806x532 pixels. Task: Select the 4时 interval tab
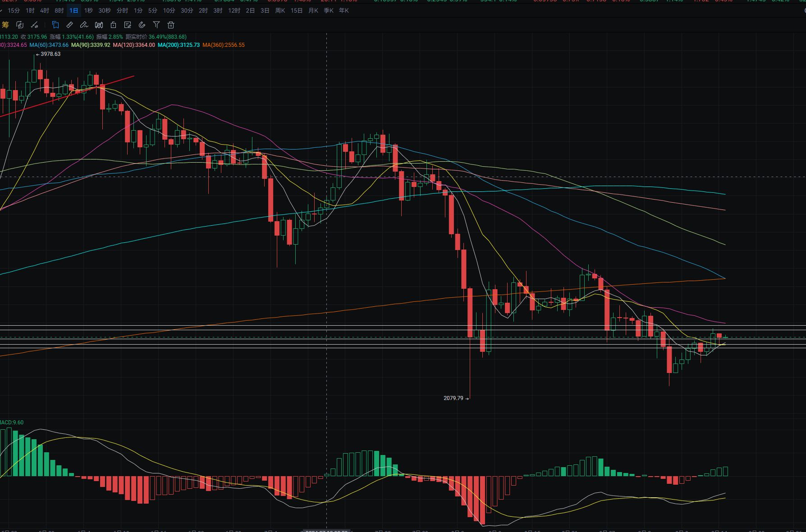(x=45, y=10)
